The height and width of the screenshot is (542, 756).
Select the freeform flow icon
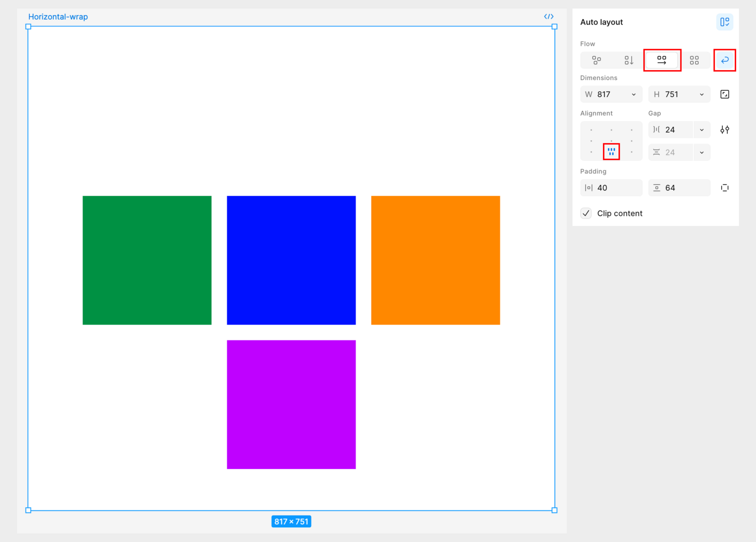point(597,60)
